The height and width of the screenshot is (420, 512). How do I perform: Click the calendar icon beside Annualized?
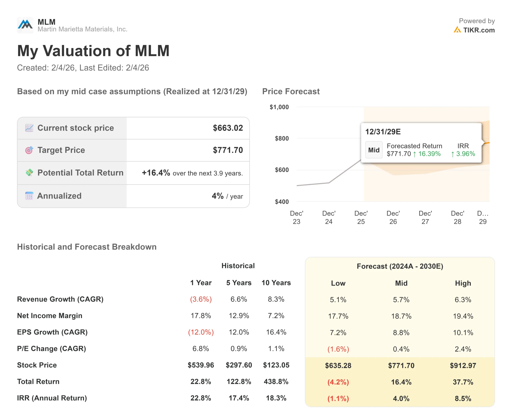point(29,196)
